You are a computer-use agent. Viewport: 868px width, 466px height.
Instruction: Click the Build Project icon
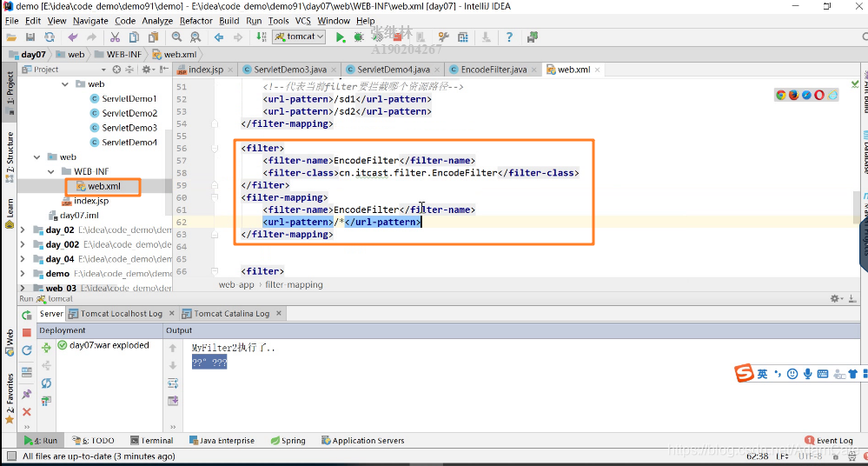[x=262, y=37]
